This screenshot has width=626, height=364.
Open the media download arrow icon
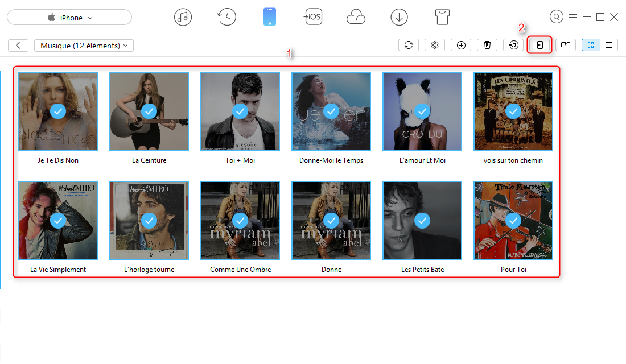pos(400,17)
